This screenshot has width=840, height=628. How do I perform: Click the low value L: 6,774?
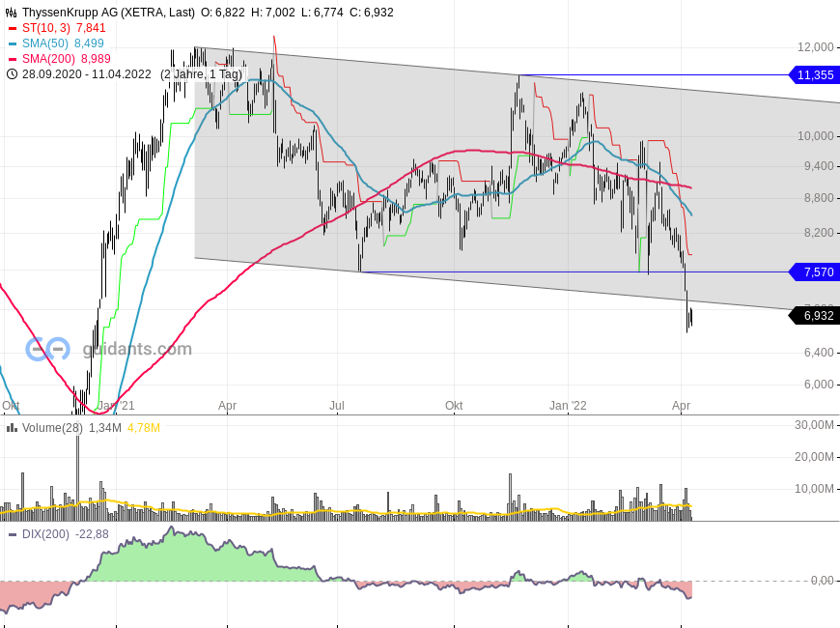322,13
